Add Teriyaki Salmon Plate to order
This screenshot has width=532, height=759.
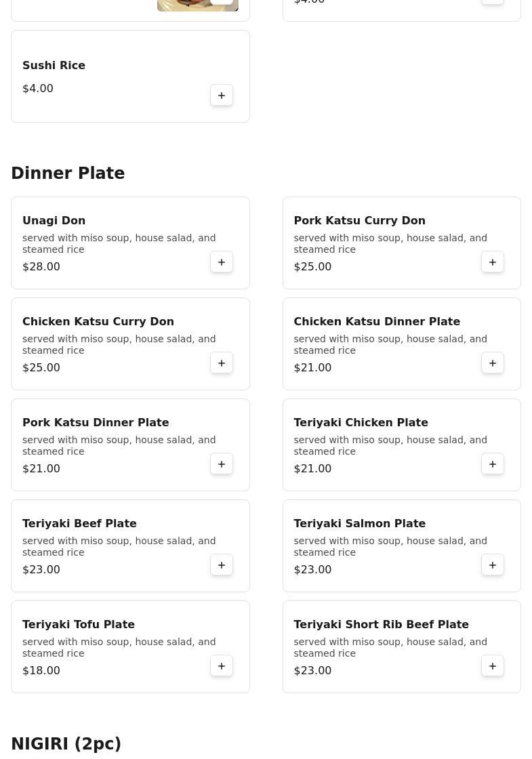click(x=493, y=565)
